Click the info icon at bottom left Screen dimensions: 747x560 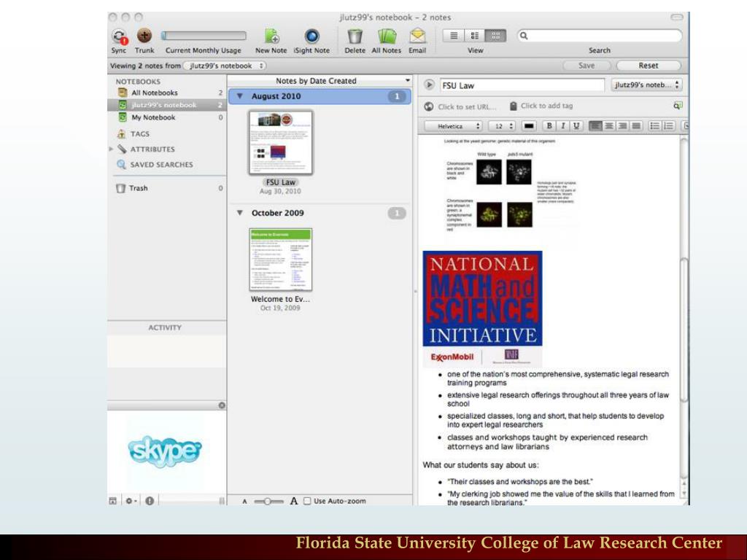tap(150, 501)
